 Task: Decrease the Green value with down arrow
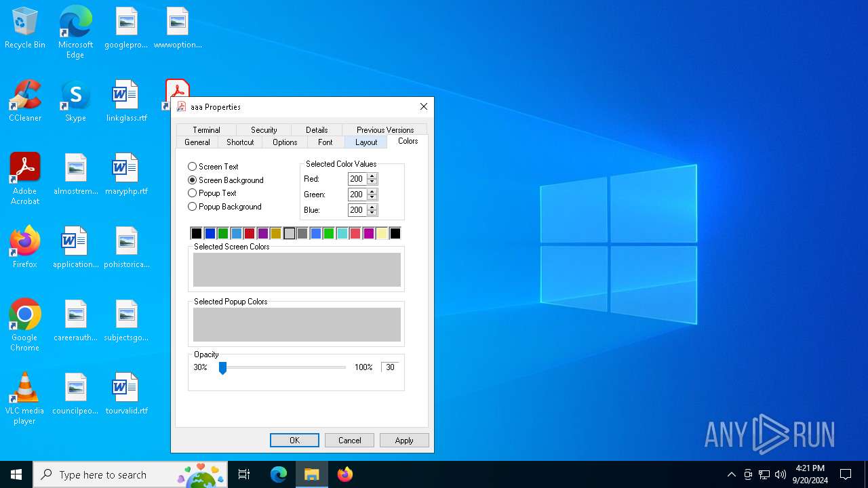click(372, 197)
